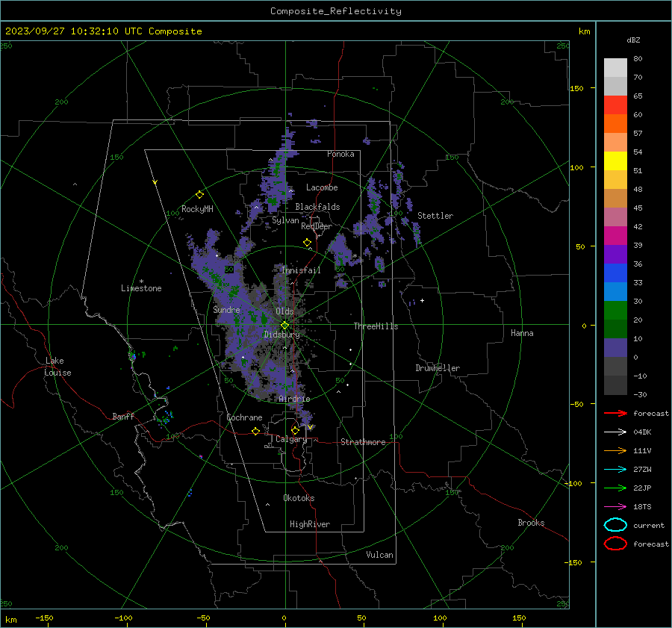The height and width of the screenshot is (628, 672).
Task: Click the Airdrie city label
Action: (x=294, y=399)
